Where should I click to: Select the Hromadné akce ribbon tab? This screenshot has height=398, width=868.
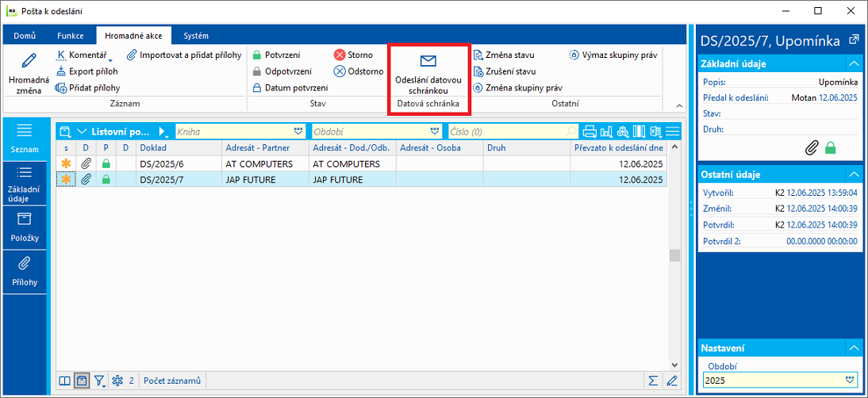click(133, 36)
